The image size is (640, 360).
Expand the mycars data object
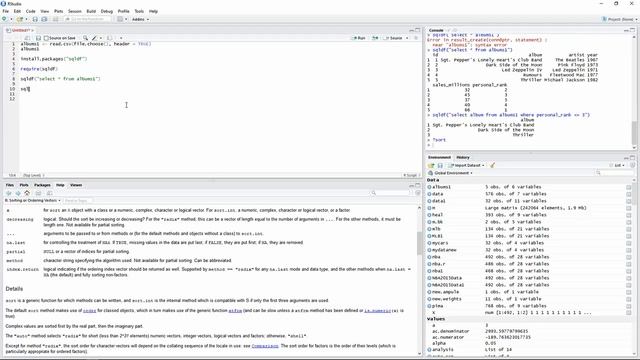point(429,243)
